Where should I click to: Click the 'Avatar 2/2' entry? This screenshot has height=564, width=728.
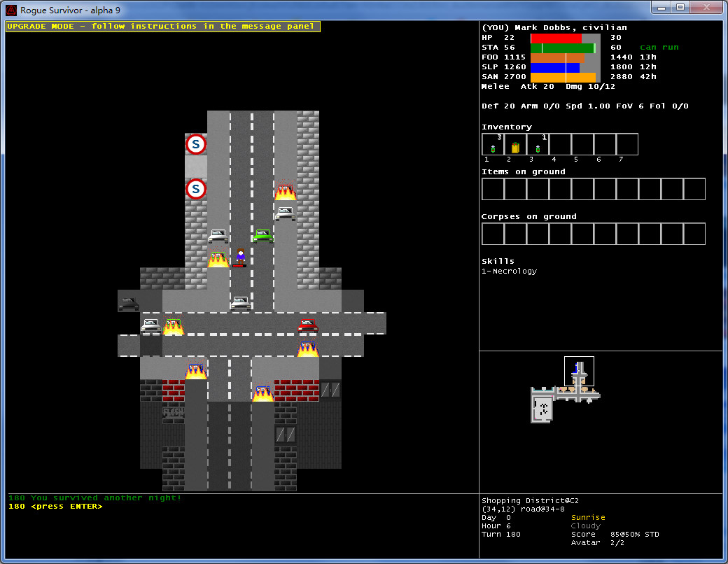[x=599, y=542]
